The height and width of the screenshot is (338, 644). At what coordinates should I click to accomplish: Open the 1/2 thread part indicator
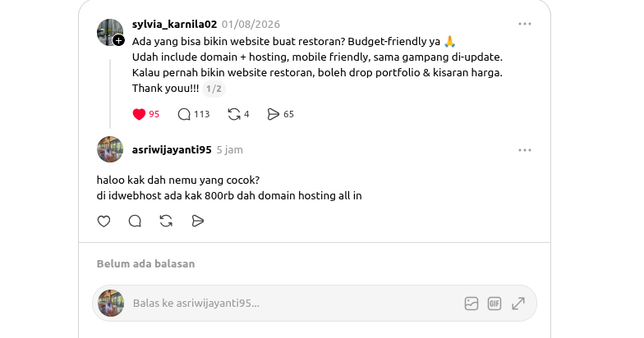pos(214,89)
